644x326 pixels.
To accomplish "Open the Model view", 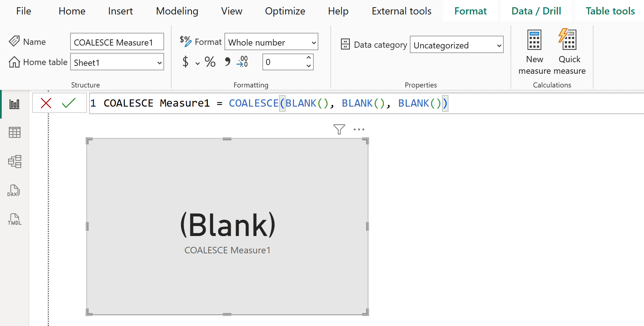I will tap(14, 162).
